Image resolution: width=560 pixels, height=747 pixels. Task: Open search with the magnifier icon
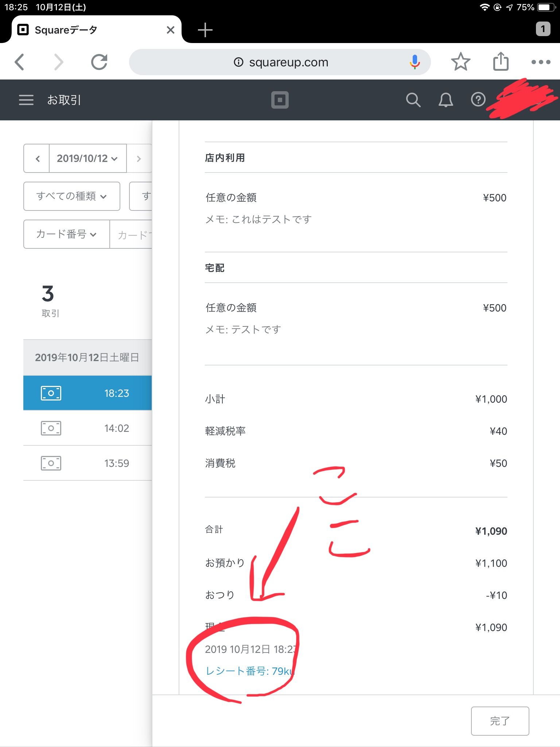tap(413, 100)
